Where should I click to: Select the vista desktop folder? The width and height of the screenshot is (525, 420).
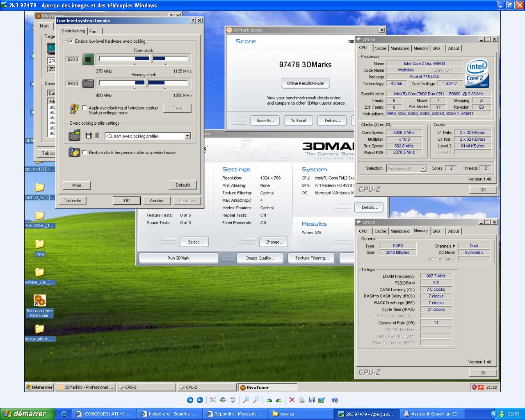pos(40,248)
